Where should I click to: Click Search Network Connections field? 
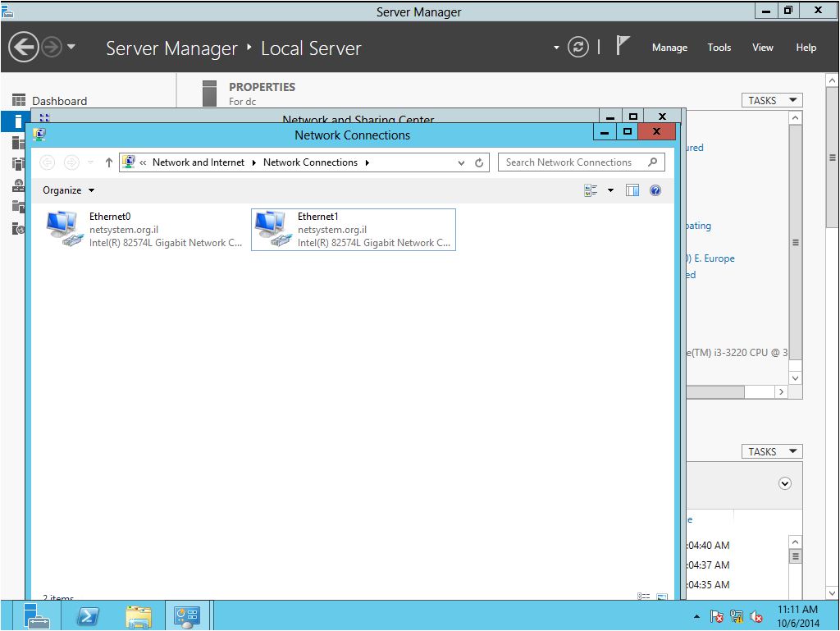tap(582, 162)
